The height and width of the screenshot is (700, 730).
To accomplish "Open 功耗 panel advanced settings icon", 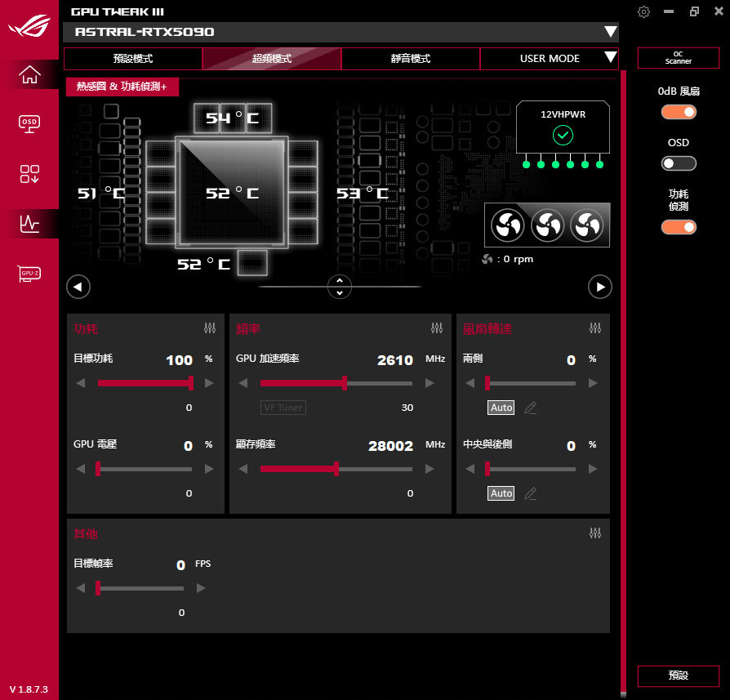I will (210, 328).
